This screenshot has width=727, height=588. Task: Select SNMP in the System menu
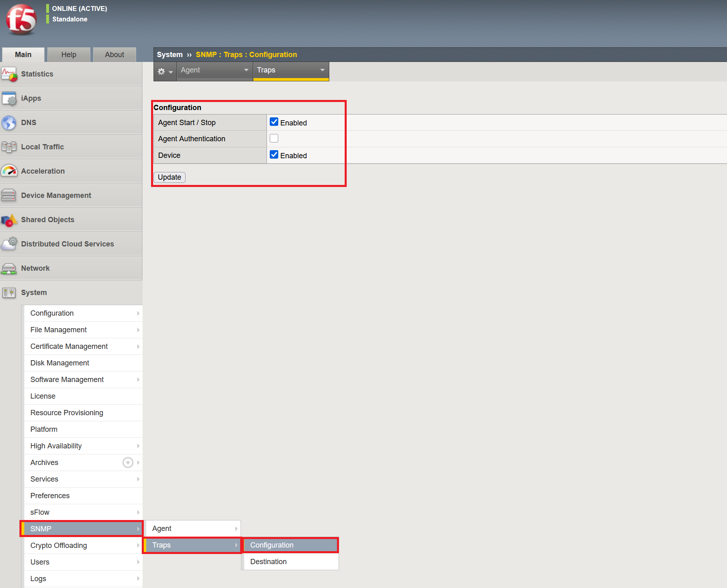point(82,529)
